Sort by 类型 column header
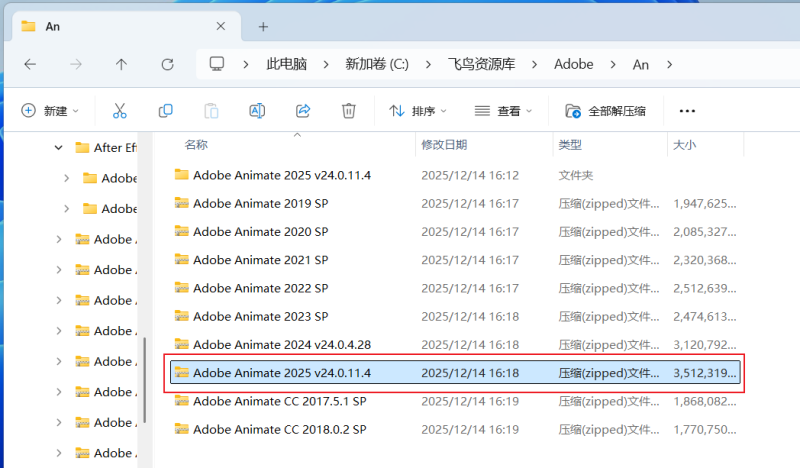 (x=570, y=145)
